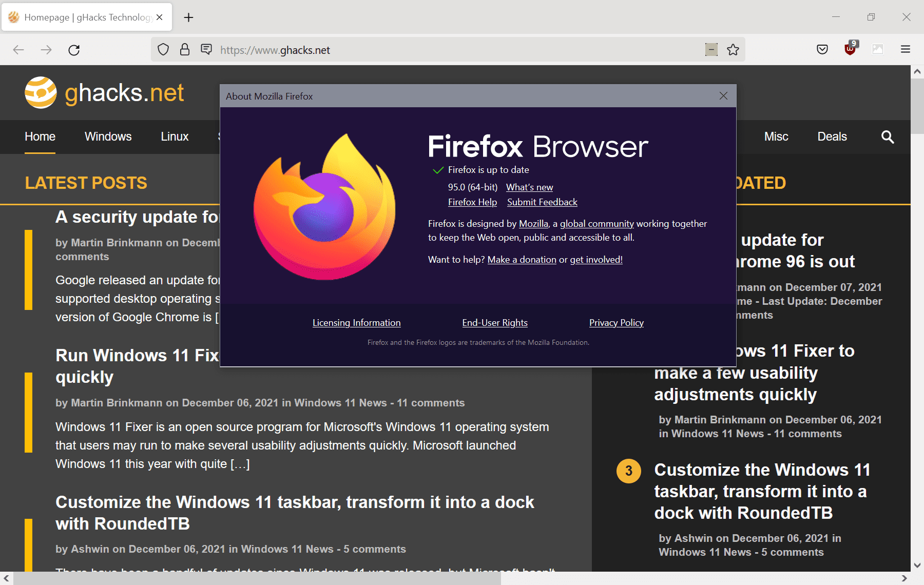Close the gHacks Homepage tab
This screenshot has height=585, width=924.
(160, 17)
